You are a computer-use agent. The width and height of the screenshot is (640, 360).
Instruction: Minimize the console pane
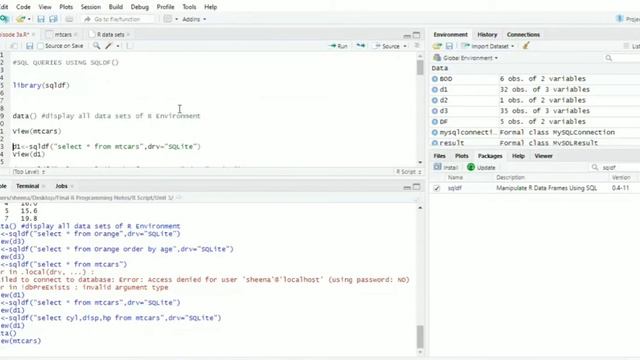407,187
